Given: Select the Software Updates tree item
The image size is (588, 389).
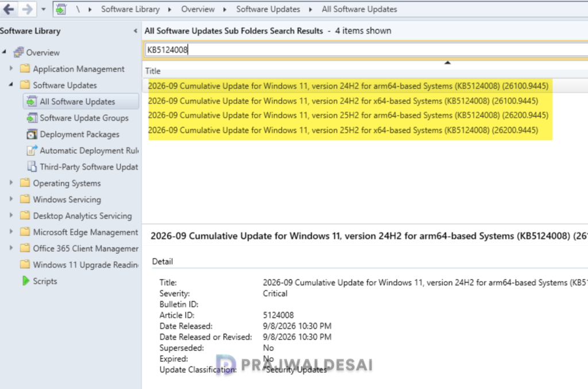Looking at the screenshot, I should coord(65,85).
